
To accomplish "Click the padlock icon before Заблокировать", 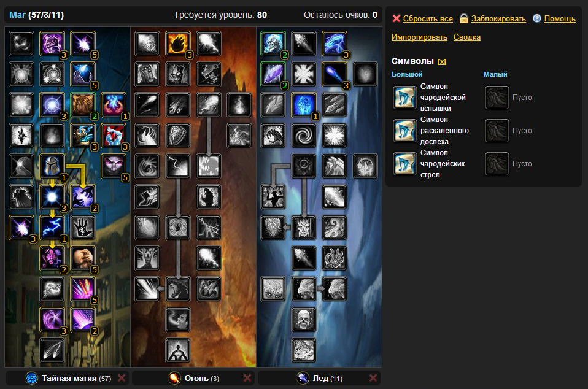I will pyautogui.click(x=464, y=18).
